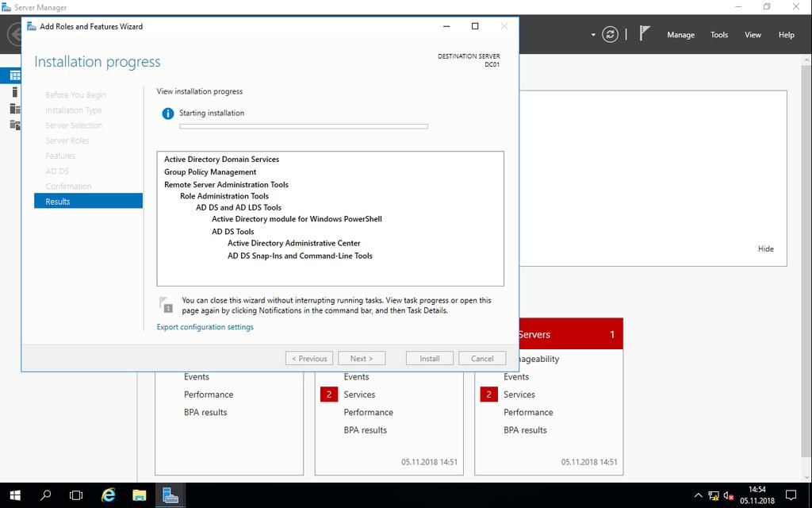Click the Install button in the wizard
The height and width of the screenshot is (508, 812).
pyautogui.click(x=429, y=358)
